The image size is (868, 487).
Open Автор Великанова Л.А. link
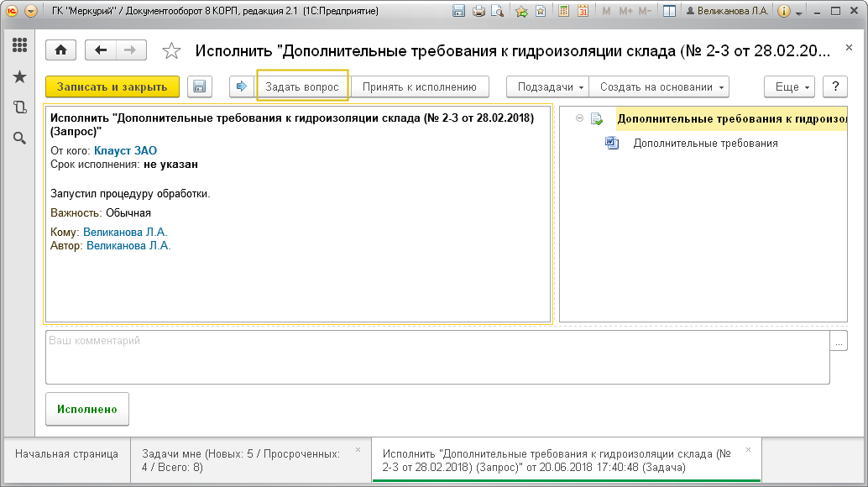[x=128, y=246]
